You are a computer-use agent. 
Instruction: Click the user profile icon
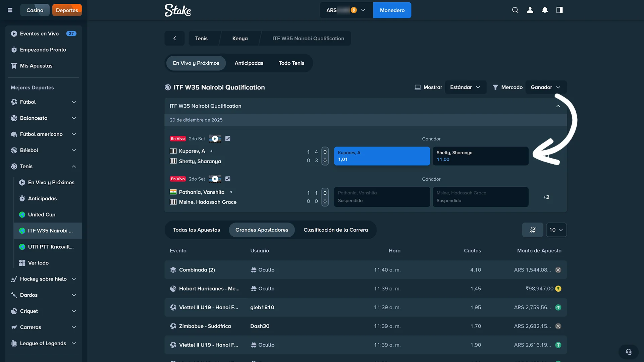530,10
